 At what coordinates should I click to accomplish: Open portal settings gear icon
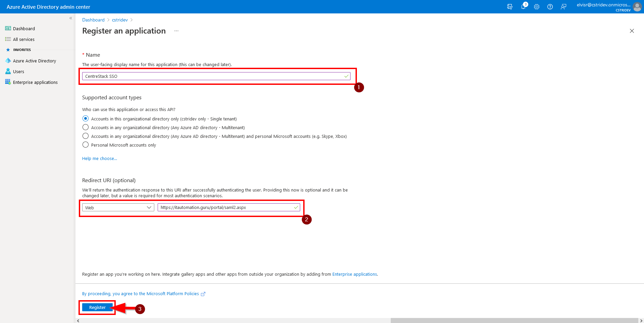[x=537, y=7]
